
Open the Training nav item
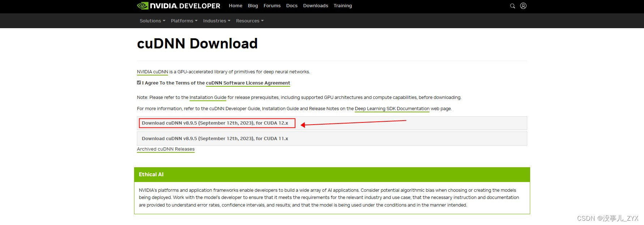(343, 6)
